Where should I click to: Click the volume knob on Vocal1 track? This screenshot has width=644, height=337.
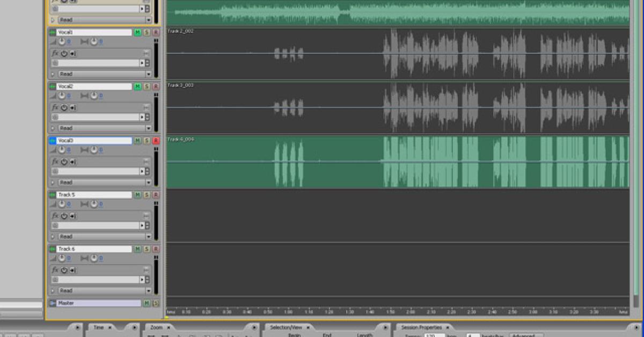(x=62, y=42)
